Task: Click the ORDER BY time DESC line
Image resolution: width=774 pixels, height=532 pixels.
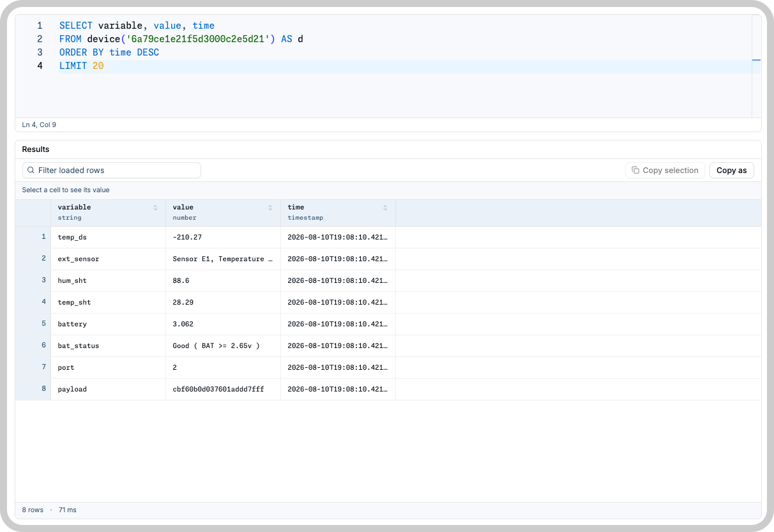Action: [x=109, y=53]
